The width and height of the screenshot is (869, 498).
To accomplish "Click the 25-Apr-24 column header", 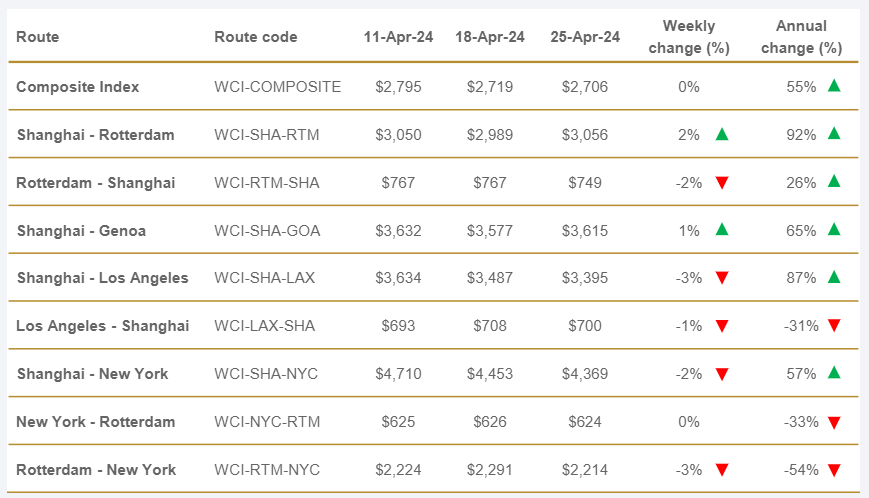I will coord(585,37).
